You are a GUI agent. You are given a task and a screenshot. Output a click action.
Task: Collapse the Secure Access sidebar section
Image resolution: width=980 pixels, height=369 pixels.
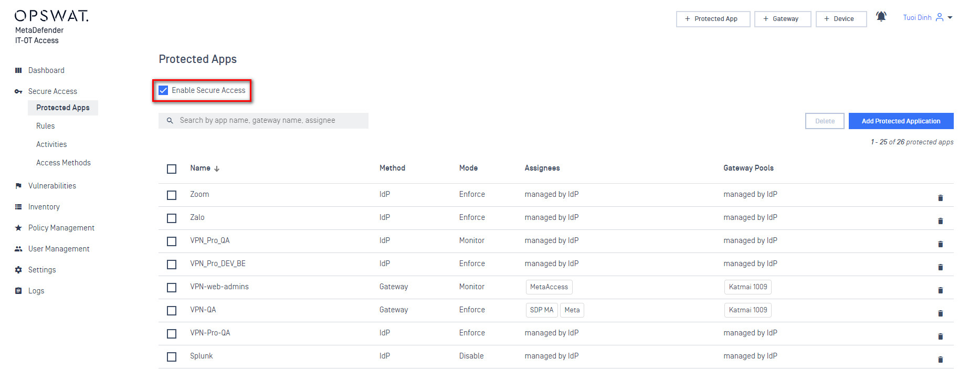(52, 91)
